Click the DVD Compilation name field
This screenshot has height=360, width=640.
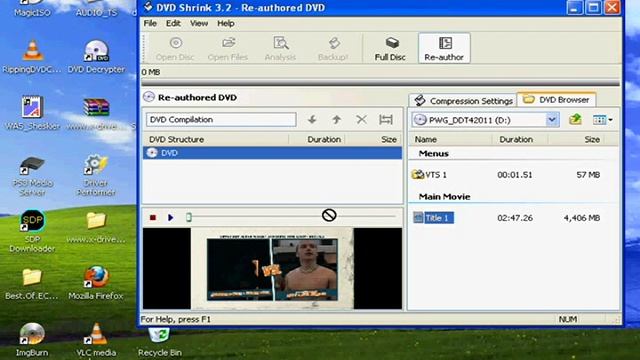coord(221,120)
